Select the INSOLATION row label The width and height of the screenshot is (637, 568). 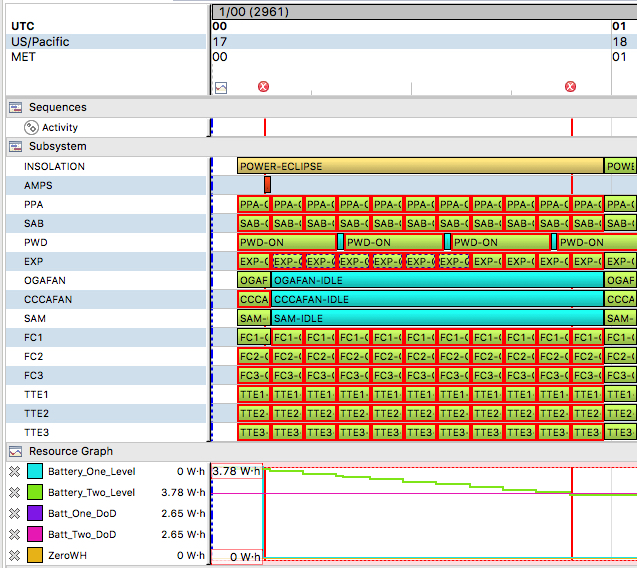[x=55, y=166]
